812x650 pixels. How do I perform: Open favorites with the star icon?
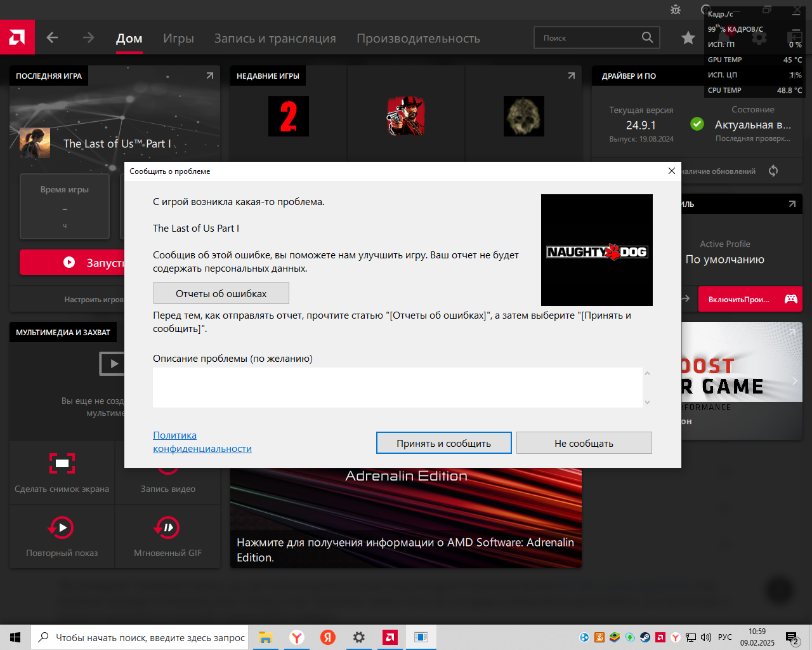(688, 38)
